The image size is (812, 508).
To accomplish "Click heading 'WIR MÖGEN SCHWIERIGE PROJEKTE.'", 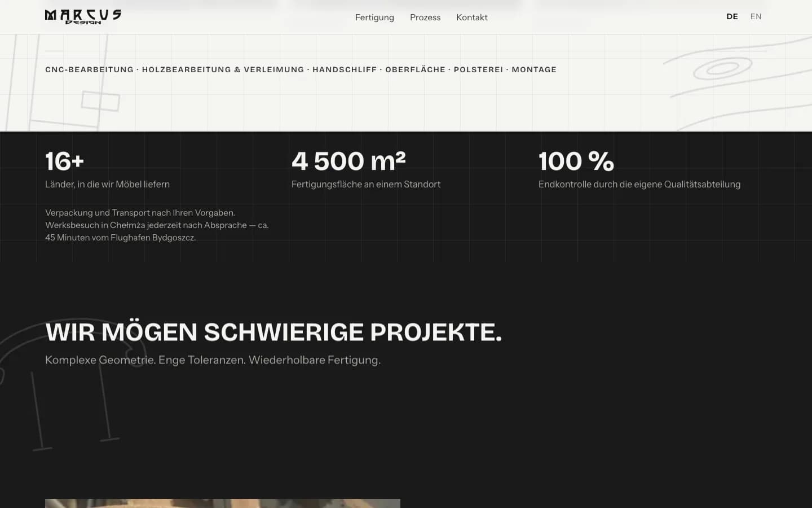I will [x=273, y=332].
